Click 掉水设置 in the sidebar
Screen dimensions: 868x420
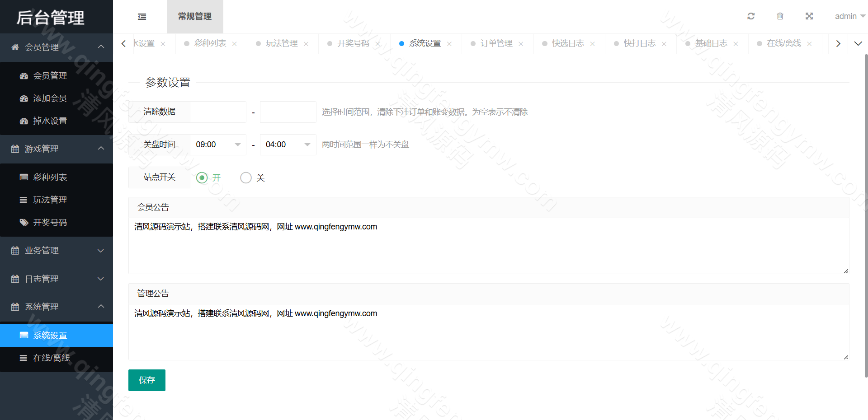click(50, 121)
